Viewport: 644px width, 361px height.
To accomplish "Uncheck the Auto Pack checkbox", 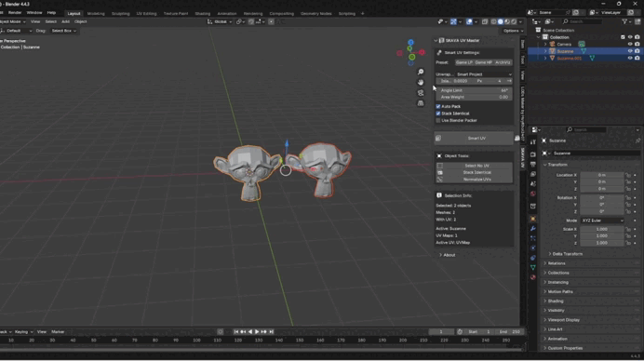I will 438,106.
